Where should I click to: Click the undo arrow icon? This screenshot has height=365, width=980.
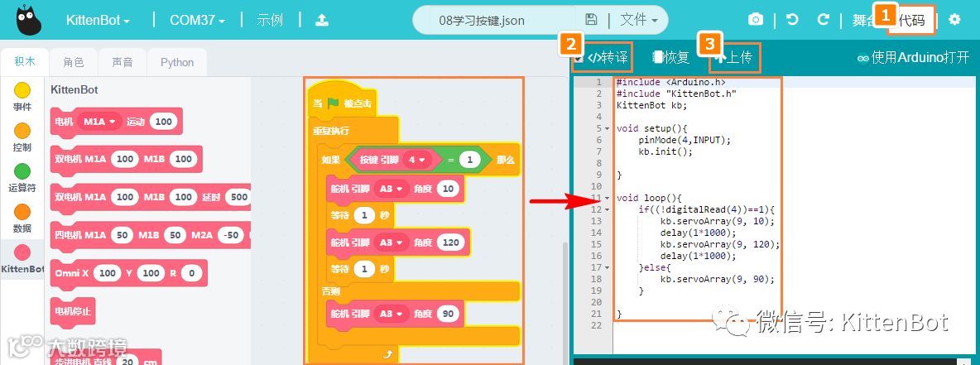pyautogui.click(x=792, y=20)
